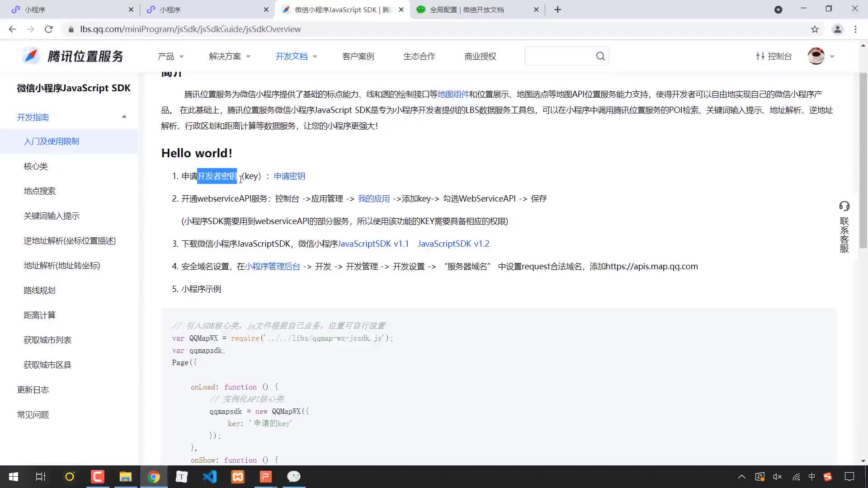Open 常见问题 in sidebar

coord(33,415)
